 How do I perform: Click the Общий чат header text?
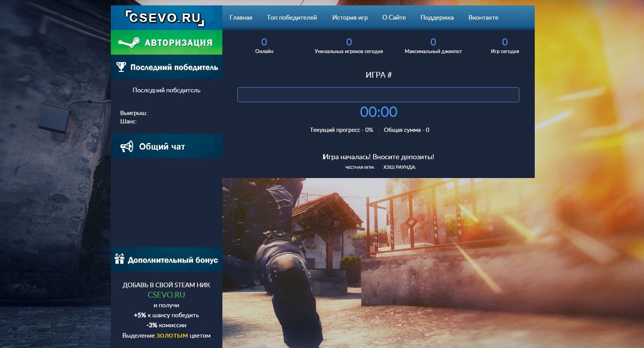coord(162,147)
